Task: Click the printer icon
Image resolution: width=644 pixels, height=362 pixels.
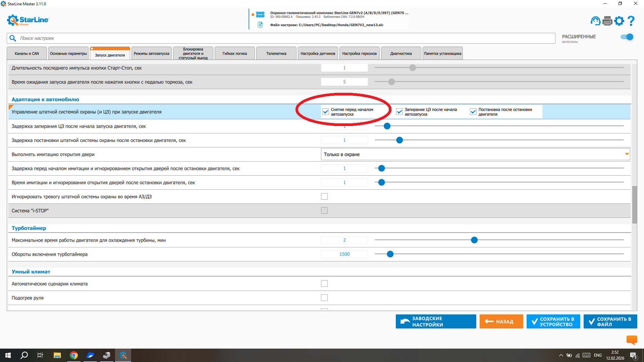Action: coord(607,21)
